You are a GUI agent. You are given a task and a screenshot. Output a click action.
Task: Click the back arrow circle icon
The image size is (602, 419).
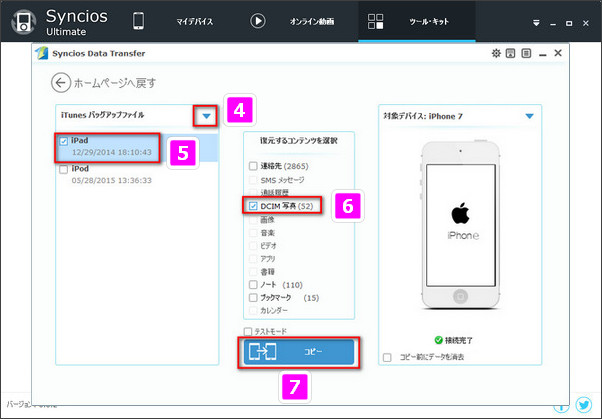61,83
